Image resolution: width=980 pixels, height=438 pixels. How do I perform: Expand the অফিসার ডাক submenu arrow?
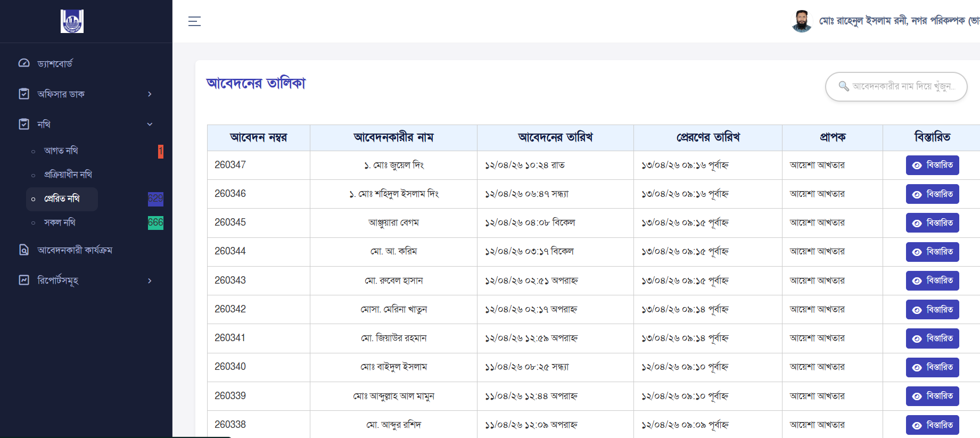pos(150,94)
